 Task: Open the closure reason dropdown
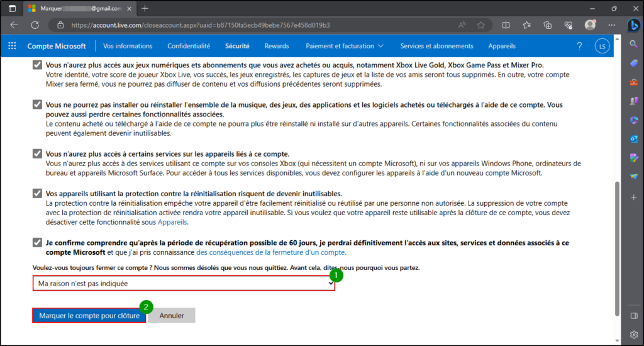tap(184, 284)
